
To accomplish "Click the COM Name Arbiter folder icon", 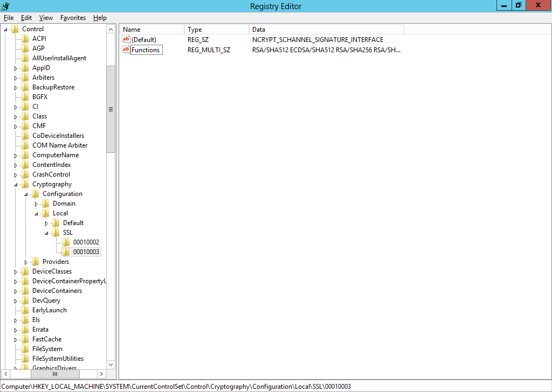I will tap(25, 145).
